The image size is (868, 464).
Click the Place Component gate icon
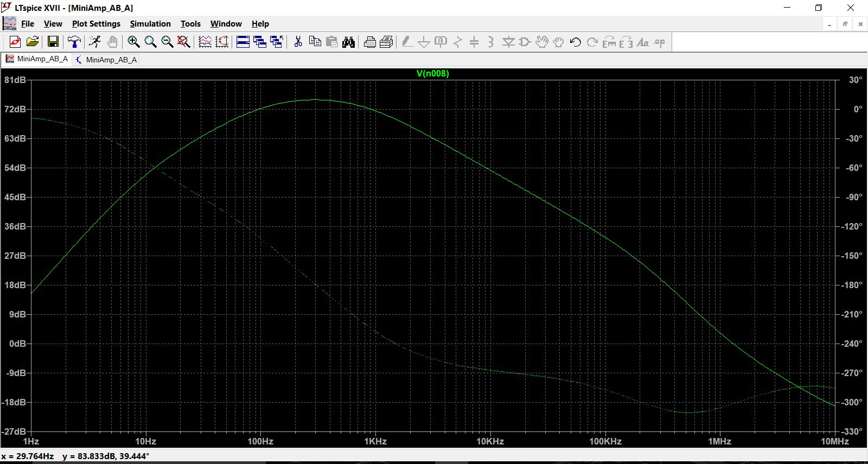(x=525, y=42)
